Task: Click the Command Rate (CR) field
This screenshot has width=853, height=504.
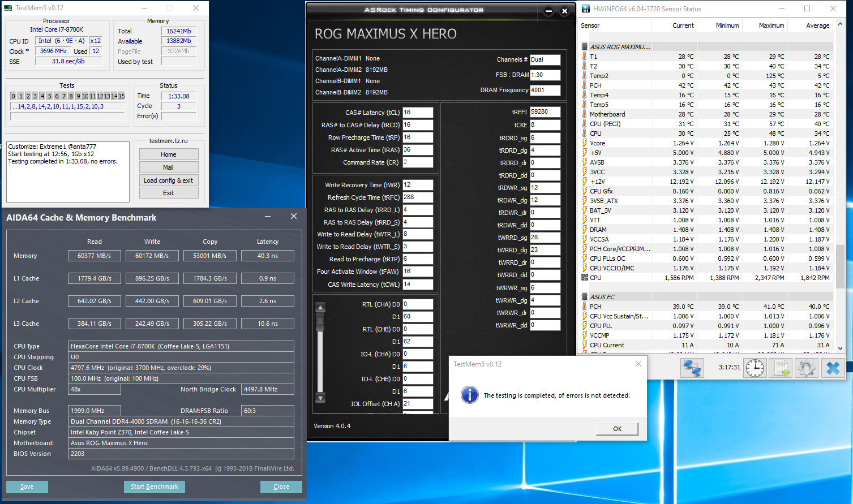Action: tap(418, 162)
